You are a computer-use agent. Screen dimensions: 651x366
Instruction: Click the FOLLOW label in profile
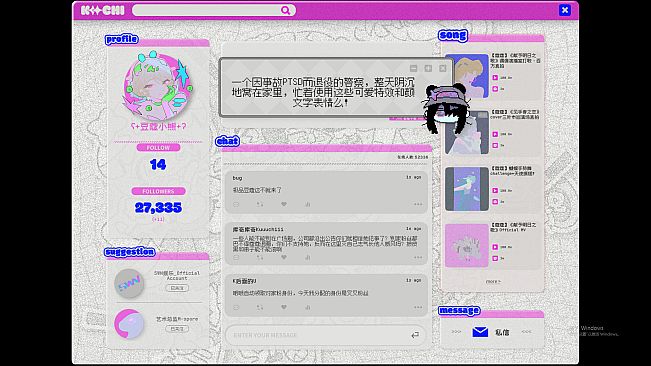(x=158, y=148)
